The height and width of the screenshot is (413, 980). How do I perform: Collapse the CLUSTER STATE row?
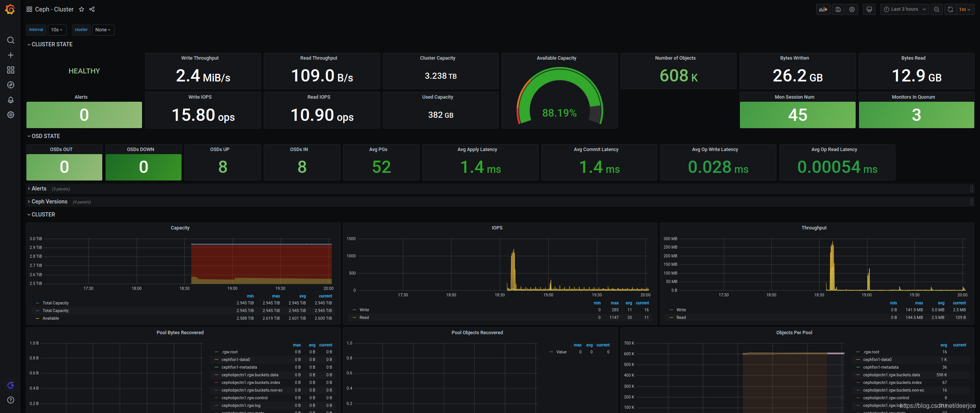click(50, 44)
